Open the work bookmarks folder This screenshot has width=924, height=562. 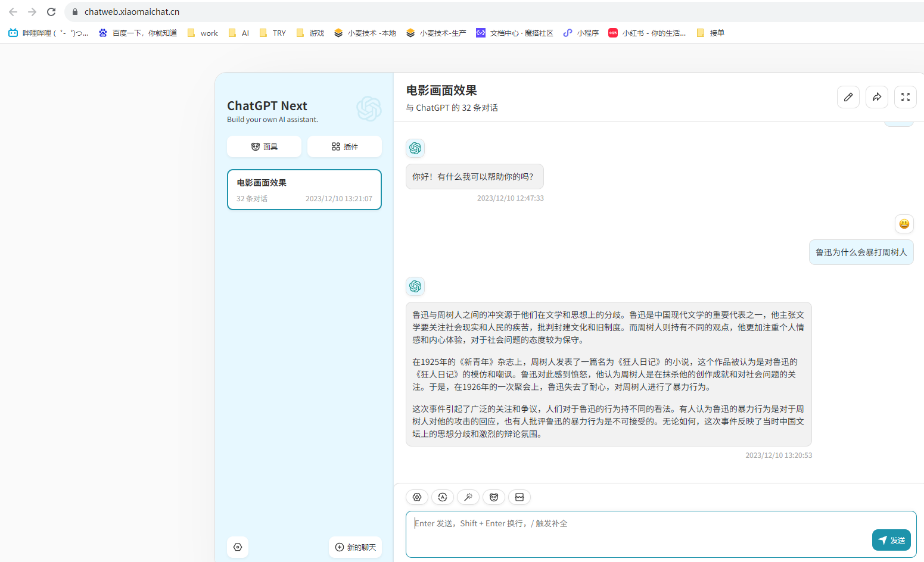[x=203, y=33]
